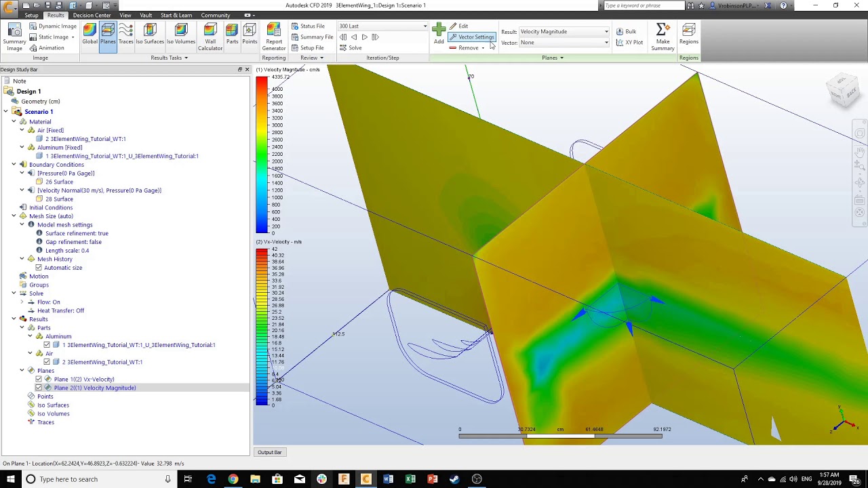Add a new results plane
The height and width of the screenshot is (488, 868).
coord(439,33)
